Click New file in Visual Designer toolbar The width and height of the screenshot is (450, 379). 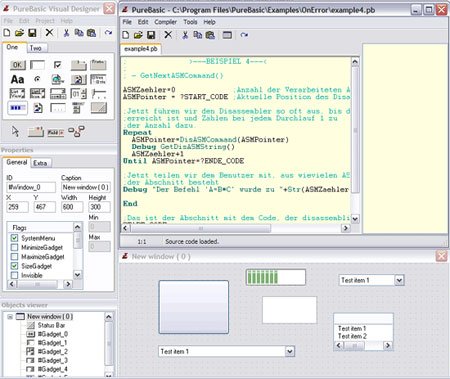click(x=7, y=33)
